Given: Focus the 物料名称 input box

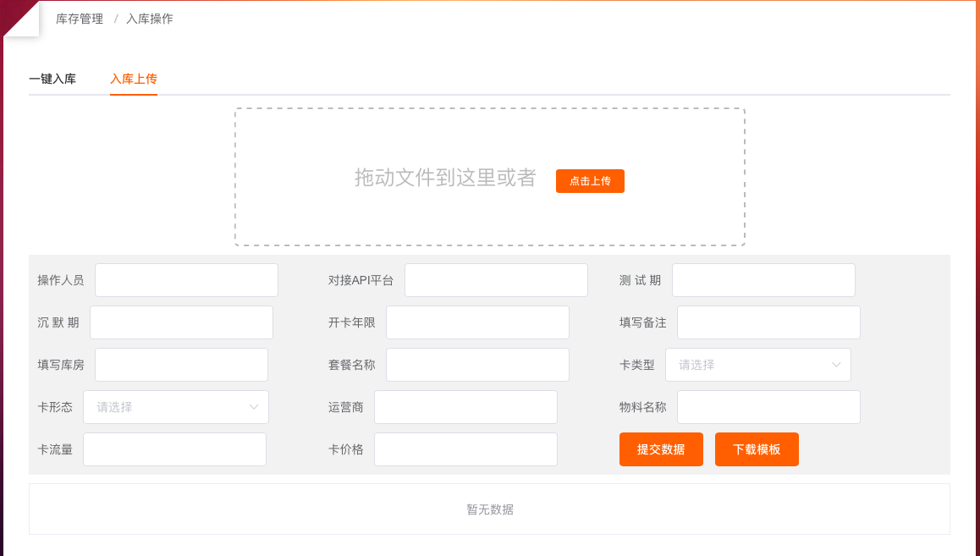Looking at the screenshot, I should [x=768, y=407].
